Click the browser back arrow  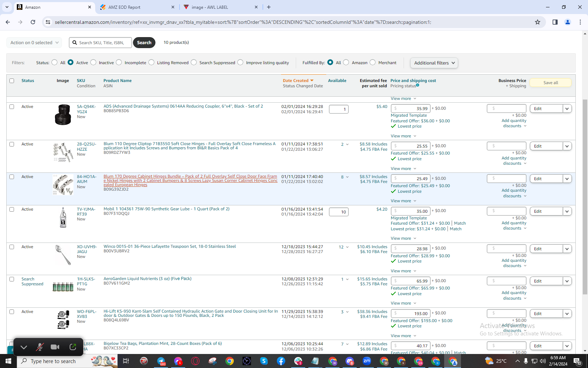[x=8, y=22]
